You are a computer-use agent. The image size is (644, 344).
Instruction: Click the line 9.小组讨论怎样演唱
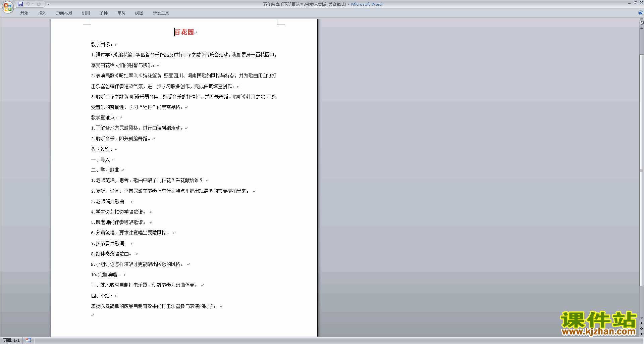tap(138, 264)
